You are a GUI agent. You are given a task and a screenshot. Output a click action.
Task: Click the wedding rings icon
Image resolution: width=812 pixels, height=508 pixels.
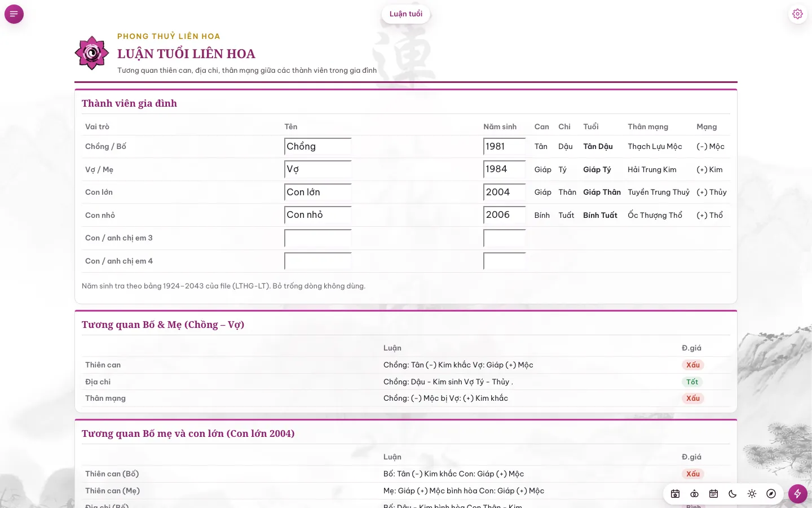(x=694, y=494)
